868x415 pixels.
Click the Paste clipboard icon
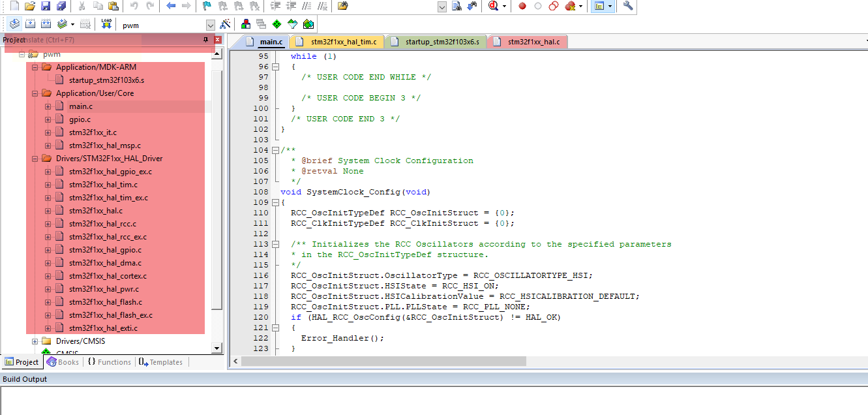pyautogui.click(x=113, y=6)
